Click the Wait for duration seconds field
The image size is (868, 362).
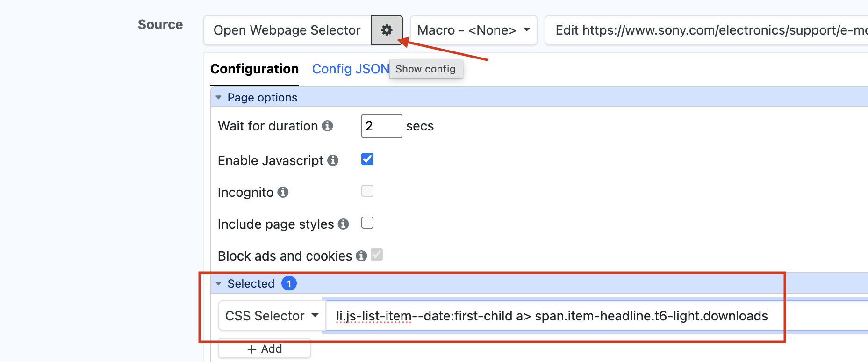tap(381, 126)
